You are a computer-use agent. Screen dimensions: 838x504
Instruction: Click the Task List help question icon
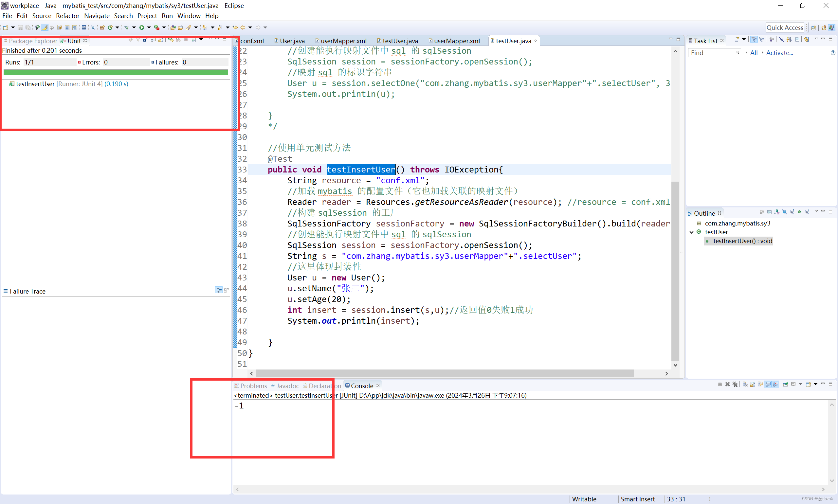coord(832,53)
